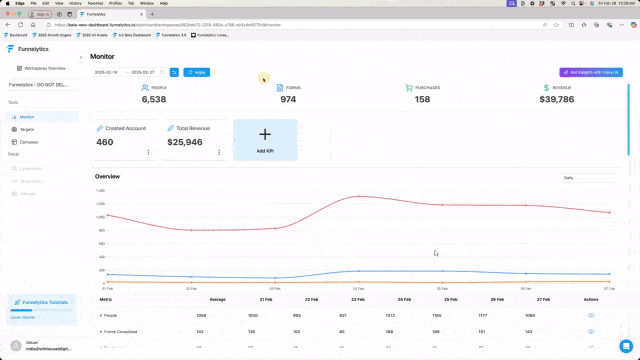Screen dimensions: 640x360
Task: Click the Revenue dollar icon
Action: 546,87
